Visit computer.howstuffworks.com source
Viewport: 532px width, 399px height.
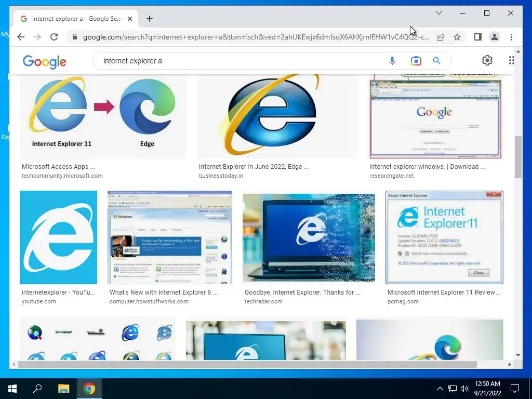[149, 301]
